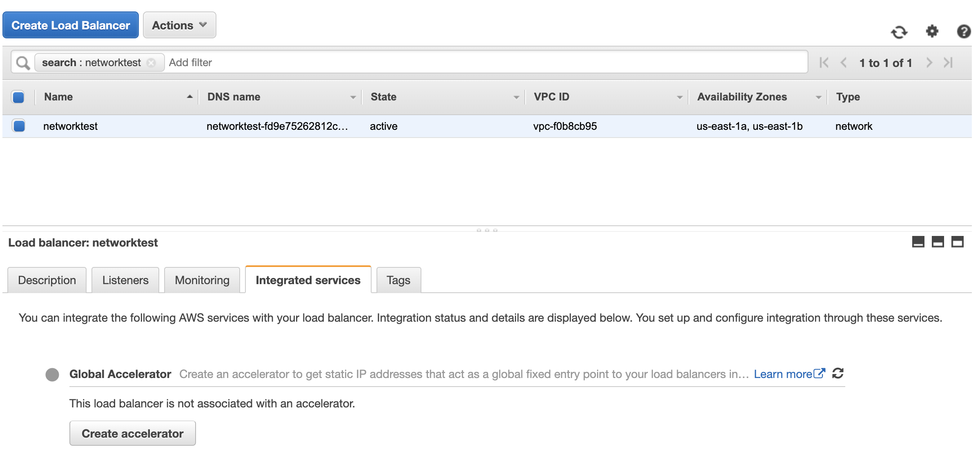Open the settings gear icon
The image size is (980, 467).
point(932,31)
